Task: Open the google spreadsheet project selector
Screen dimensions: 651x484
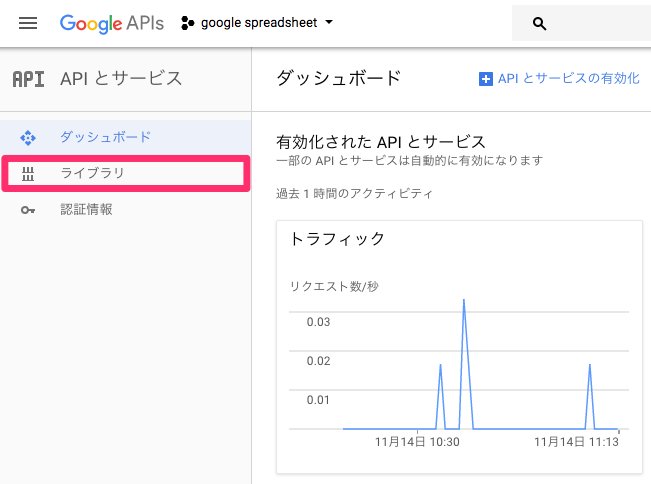Action: 257,23
